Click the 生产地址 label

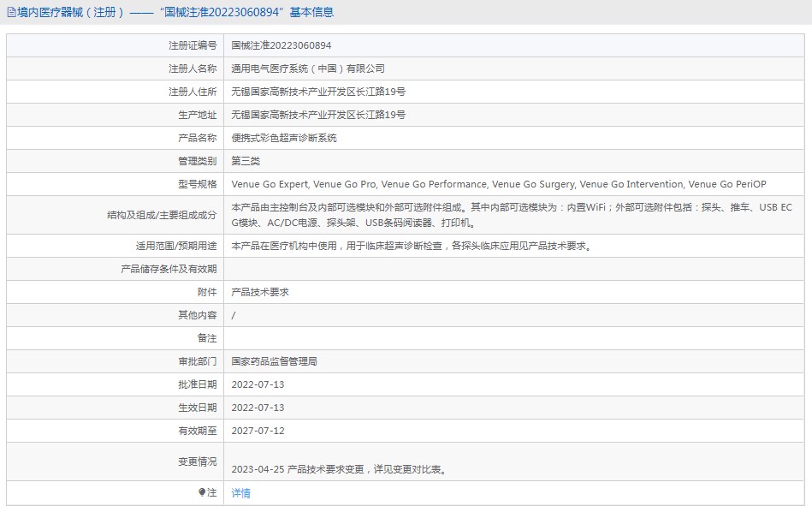(x=198, y=115)
